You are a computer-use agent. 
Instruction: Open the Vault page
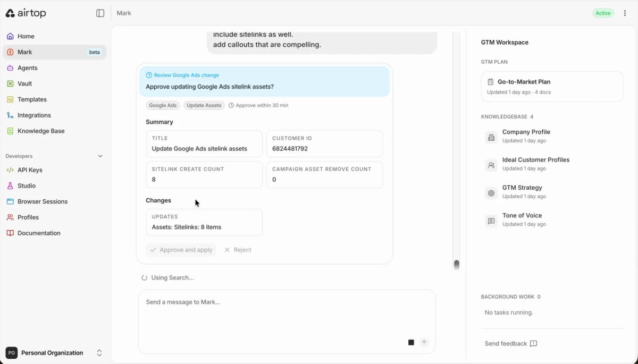[55, 83]
